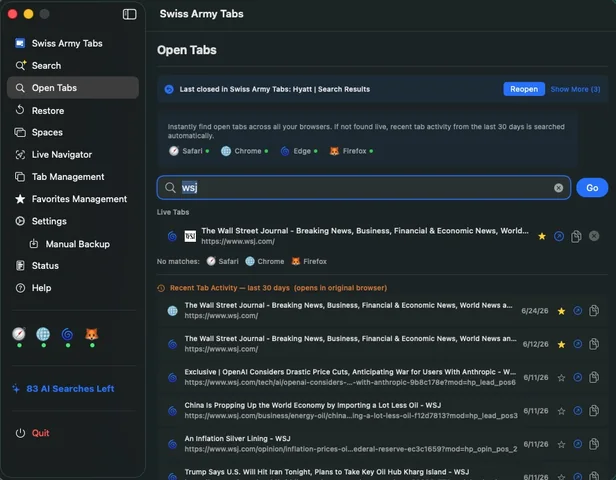Click jump-to-tab arrow icon on live WSJ tab
Viewport: 616px width, 480px height.
point(559,236)
